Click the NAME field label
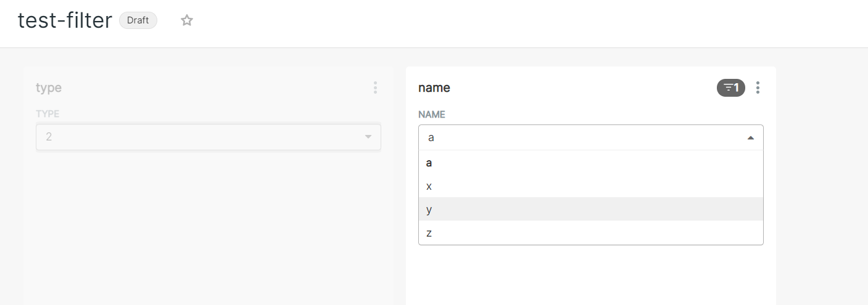 click(x=432, y=115)
